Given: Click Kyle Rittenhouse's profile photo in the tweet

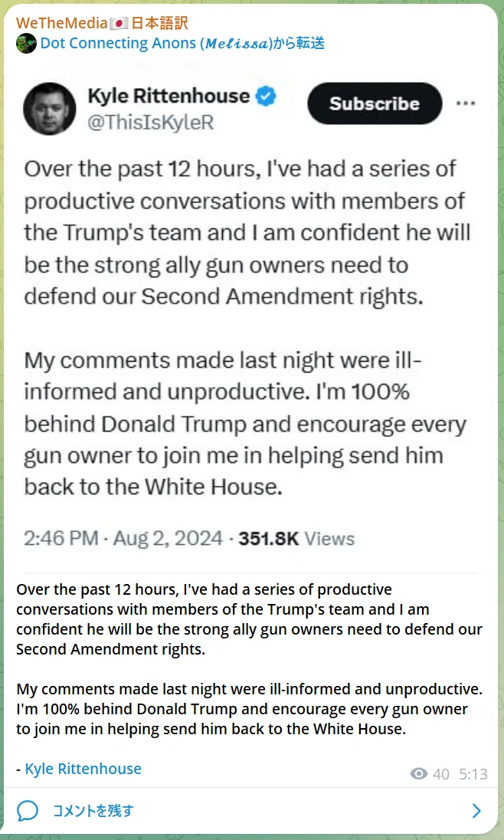Looking at the screenshot, I should pos(49,109).
